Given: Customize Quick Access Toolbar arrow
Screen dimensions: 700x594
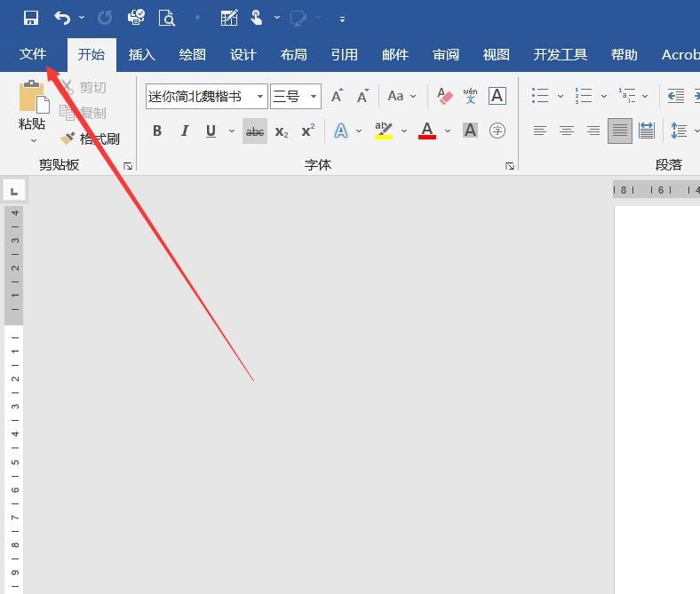Looking at the screenshot, I should [x=342, y=20].
